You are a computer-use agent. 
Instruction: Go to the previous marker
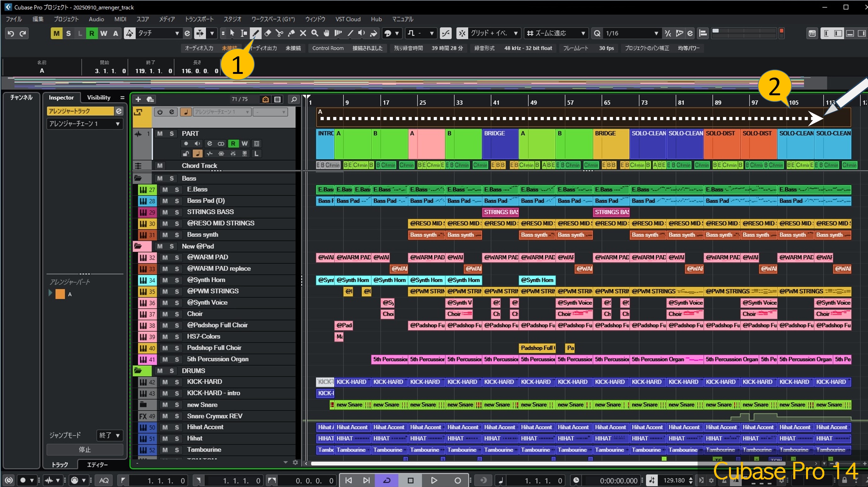[348, 480]
